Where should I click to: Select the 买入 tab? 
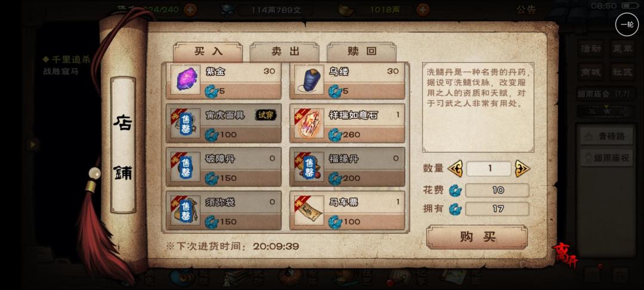click(208, 51)
